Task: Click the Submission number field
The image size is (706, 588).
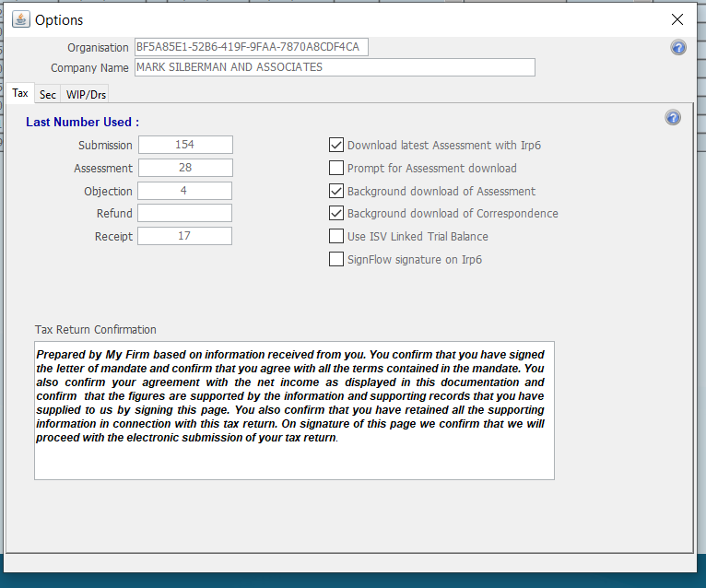Action: (x=184, y=145)
